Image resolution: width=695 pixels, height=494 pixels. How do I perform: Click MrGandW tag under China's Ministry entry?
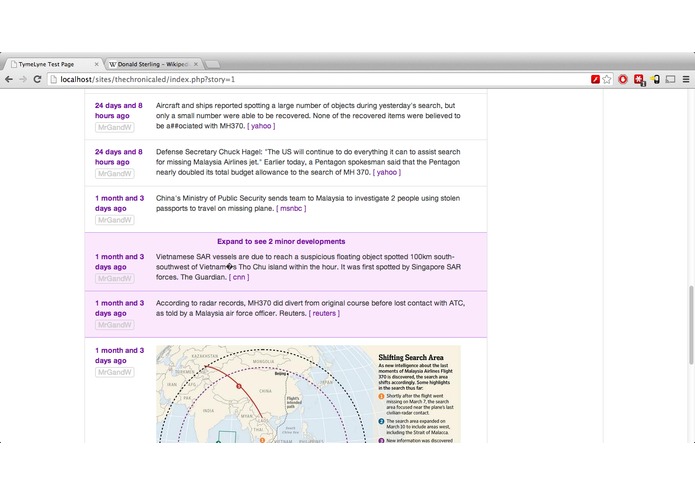(115, 220)
